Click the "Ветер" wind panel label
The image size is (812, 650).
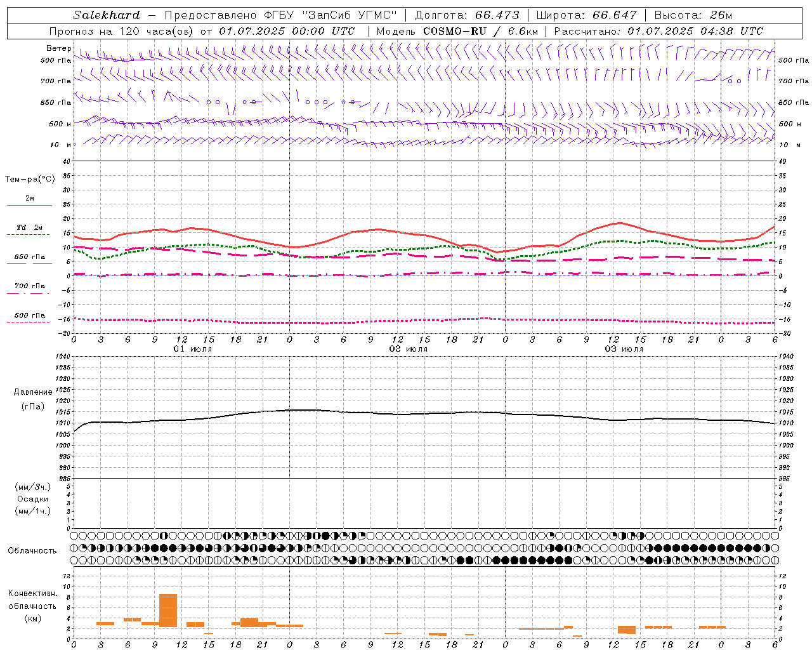[59, 48]
